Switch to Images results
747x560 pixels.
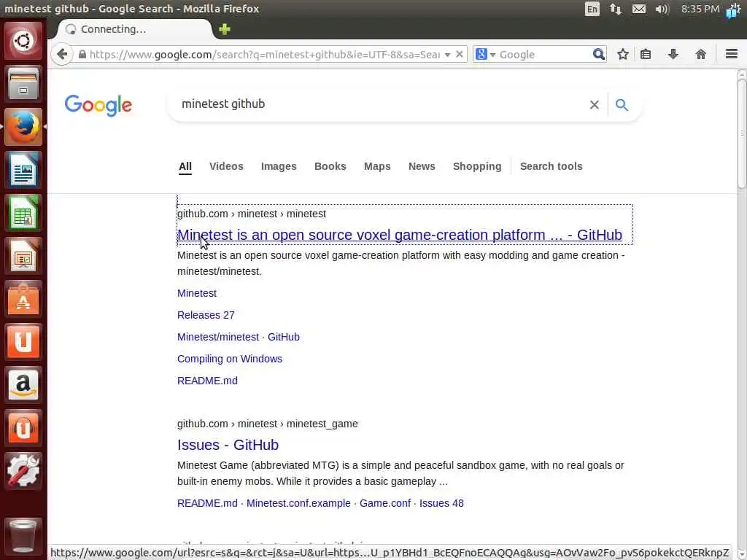[279, 166]
